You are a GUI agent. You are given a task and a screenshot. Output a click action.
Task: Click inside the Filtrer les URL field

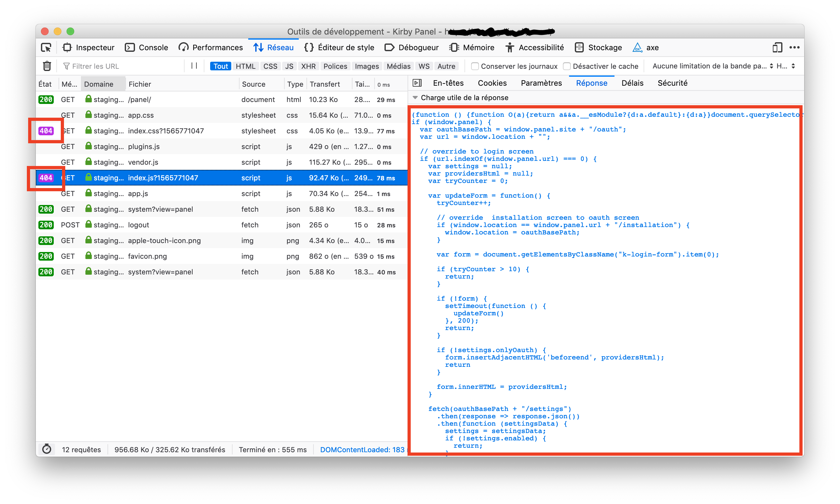(x=112, y=66)
